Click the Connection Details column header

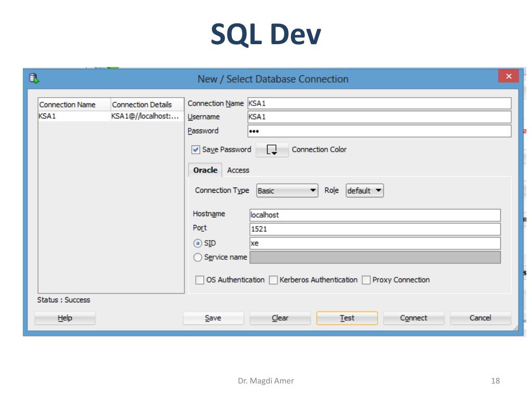click(147, 104)
